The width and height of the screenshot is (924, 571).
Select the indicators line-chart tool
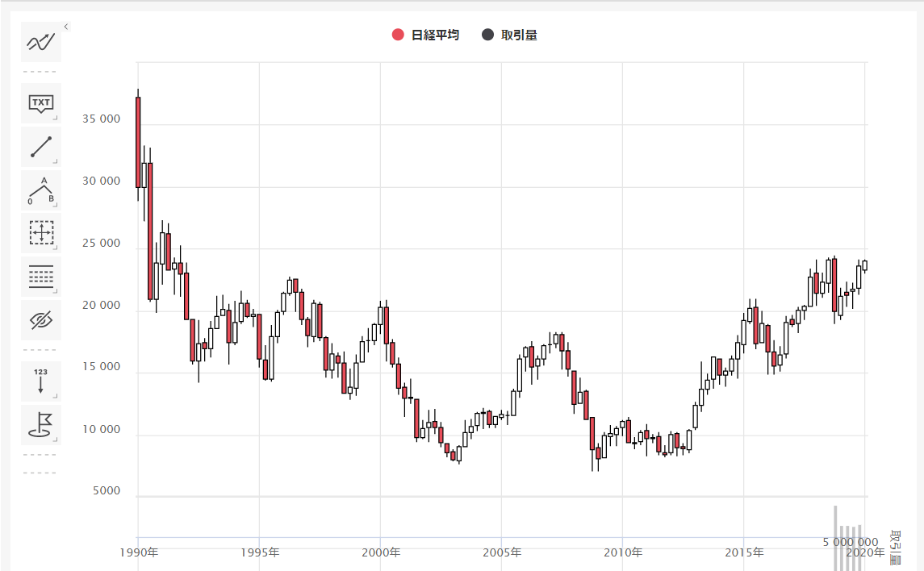pos(41,42)
